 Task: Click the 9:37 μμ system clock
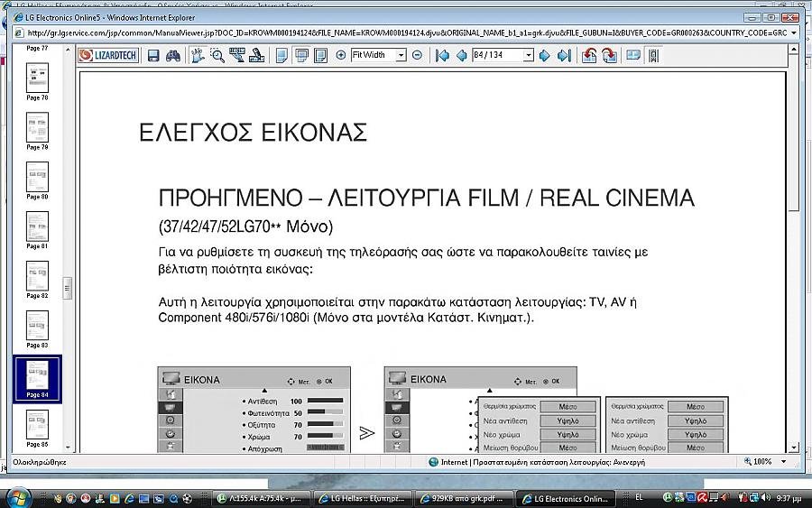[x=789, y=498]
